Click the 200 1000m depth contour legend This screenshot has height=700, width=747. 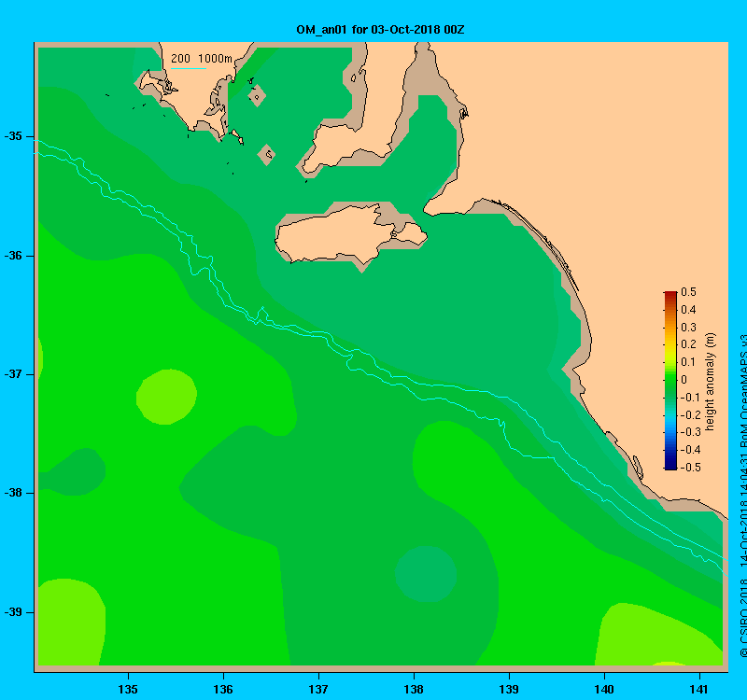point(202,59)
